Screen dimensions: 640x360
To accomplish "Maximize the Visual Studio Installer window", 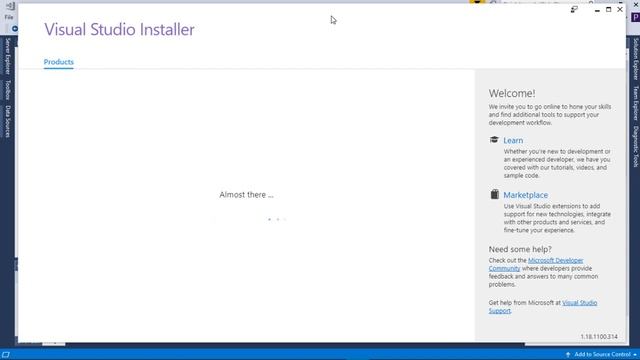I will [609, 9].
